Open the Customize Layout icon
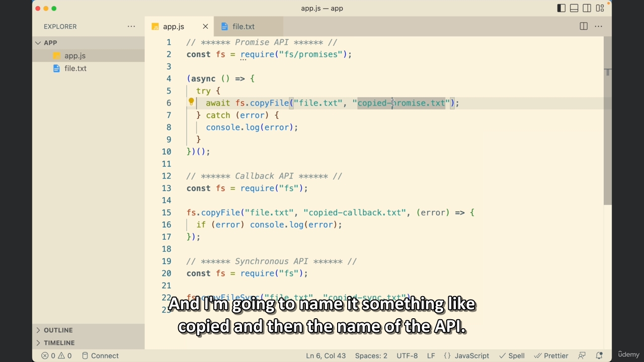This screenshot has width=644, height=362. pyautogui.click(x=600, y=8)
